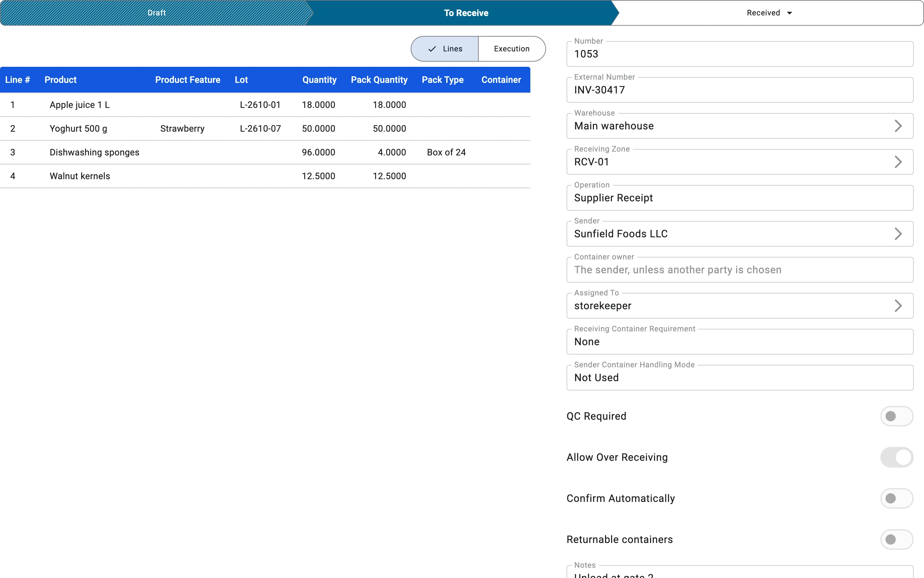This screenshot has width=924, height=578.
Task: Click the Pack Type column header
Action: click(x=442, y=80)
